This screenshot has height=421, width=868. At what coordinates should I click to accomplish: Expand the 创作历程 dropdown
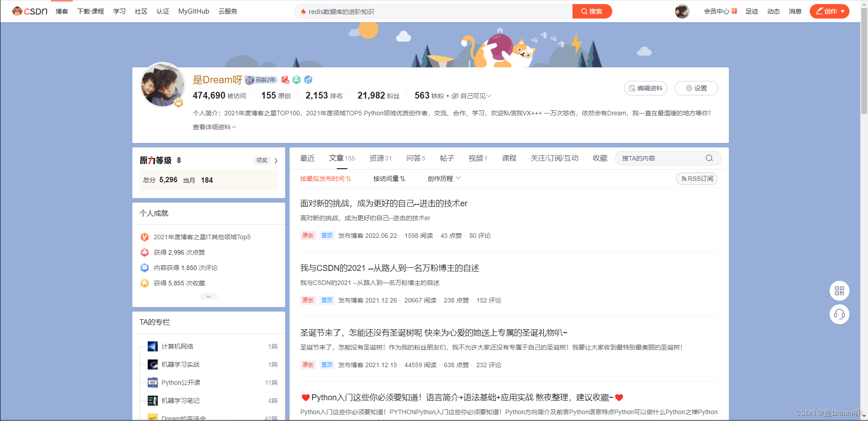pyautogui.click(x=444, y=178)
